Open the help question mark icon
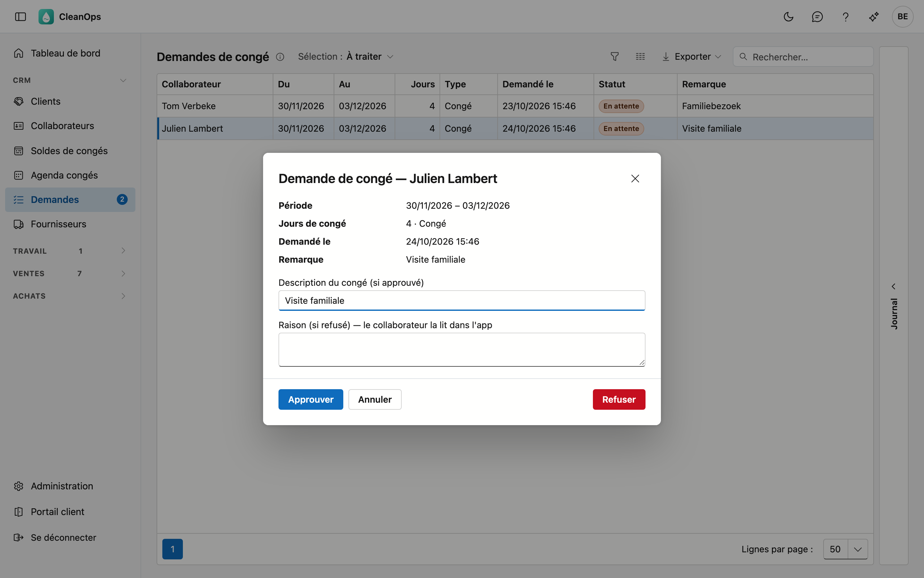This screenshot has width=924, height=578. 845,17
